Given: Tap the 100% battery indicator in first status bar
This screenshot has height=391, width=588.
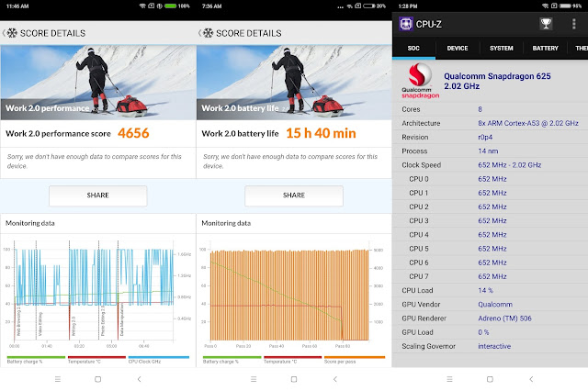Looking at the screenshot, I should point(177,6).
